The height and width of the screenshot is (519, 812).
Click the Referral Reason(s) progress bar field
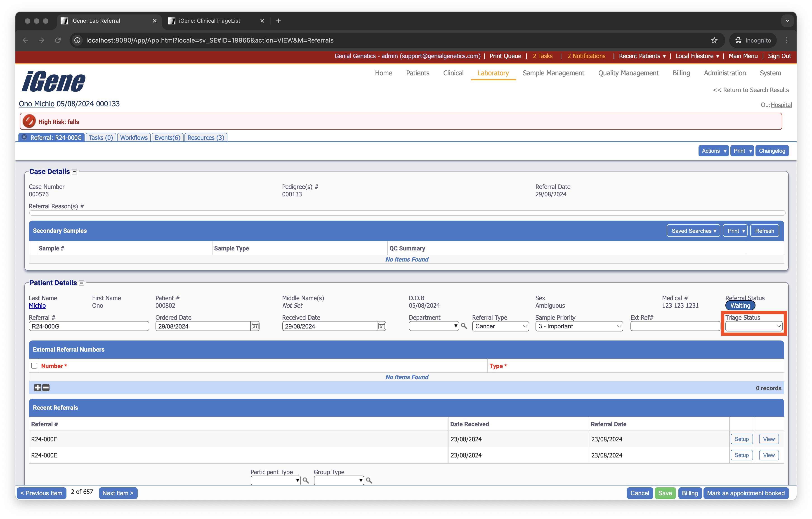(405, 213)
